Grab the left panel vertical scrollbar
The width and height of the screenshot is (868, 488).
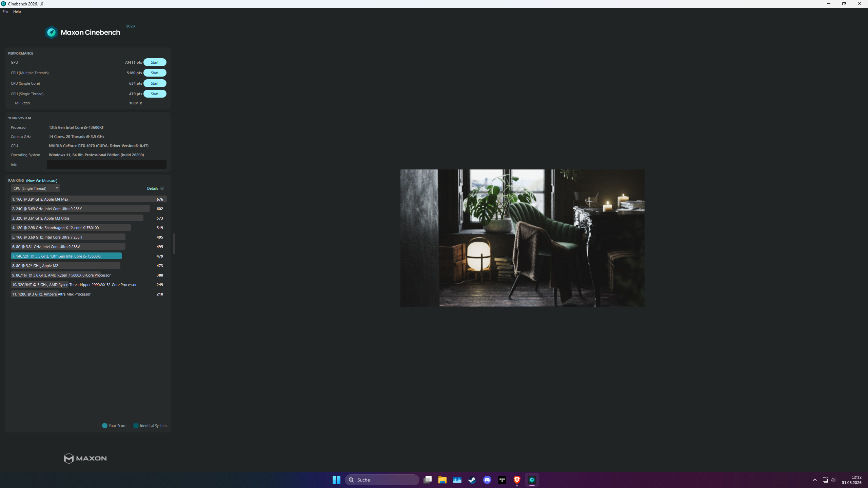174,243
